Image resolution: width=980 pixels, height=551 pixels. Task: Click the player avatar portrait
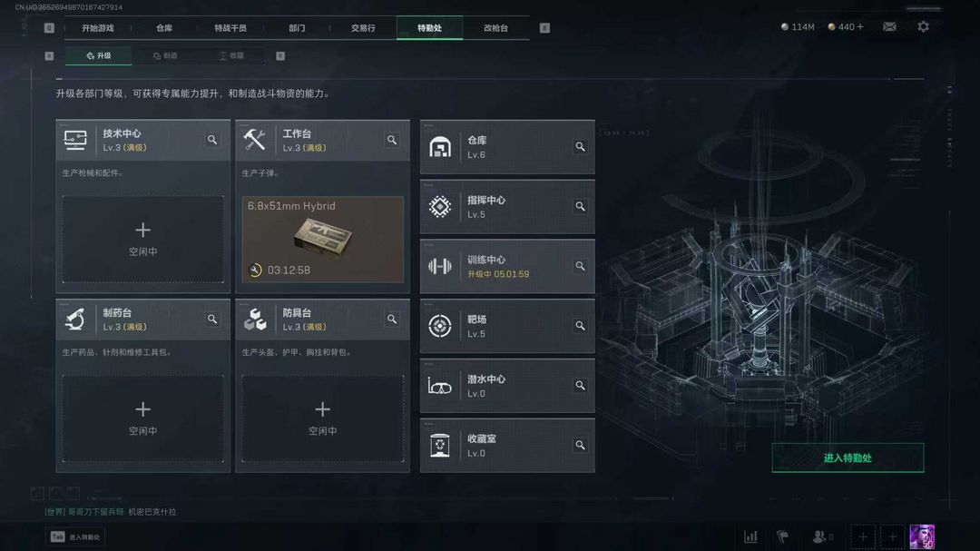(x=922, y=536)
